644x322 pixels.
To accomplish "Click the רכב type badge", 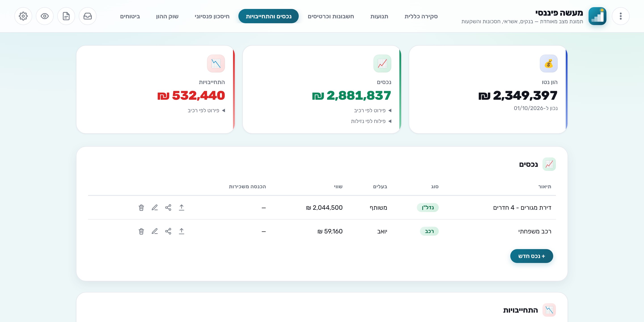I will [429, 231].
